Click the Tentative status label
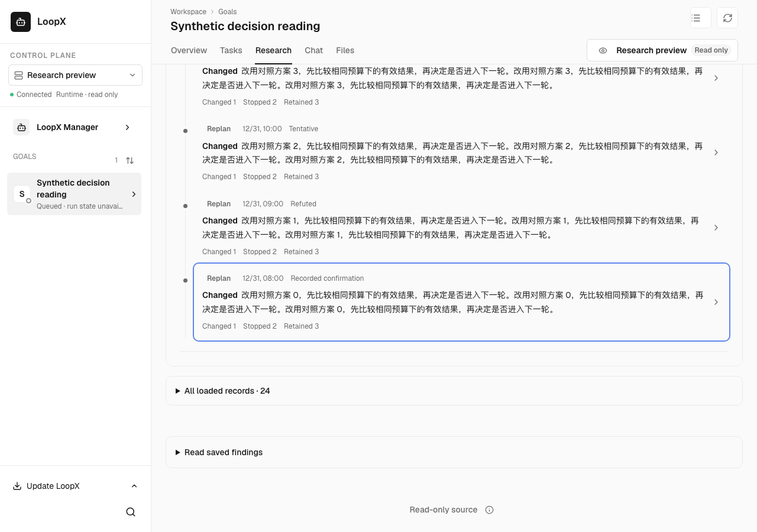Image resolution: width=757 pixels, height=532 pixels. tap(303, 129)
